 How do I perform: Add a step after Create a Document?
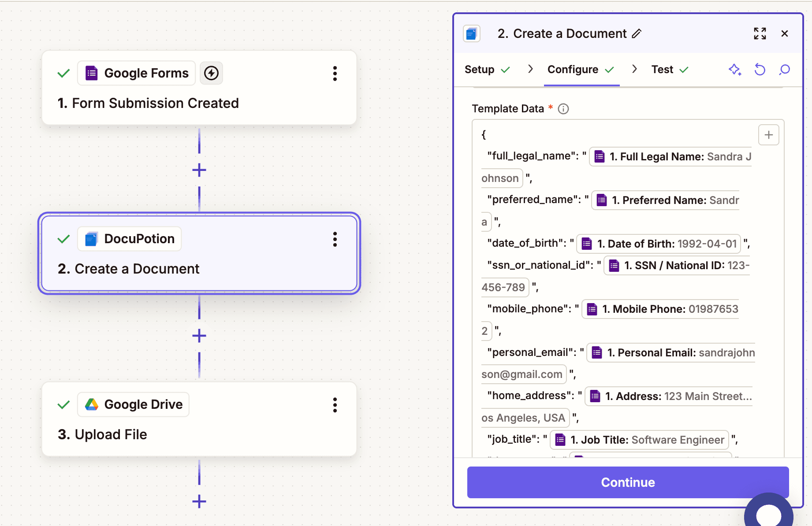199,336
